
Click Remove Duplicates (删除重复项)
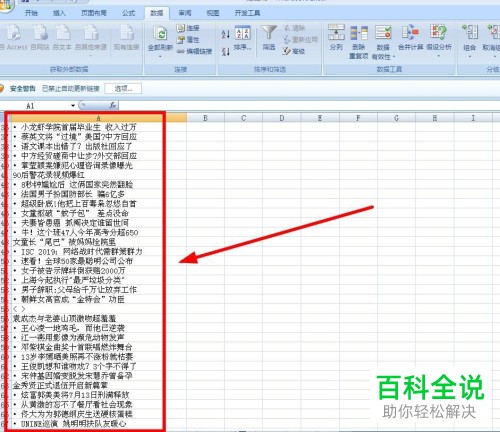pos(359,42)
